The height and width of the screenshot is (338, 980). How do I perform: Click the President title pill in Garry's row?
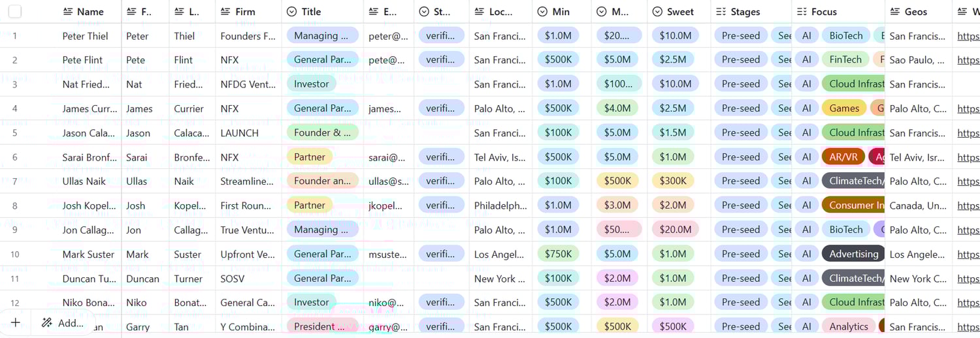(x=323, y=326)
